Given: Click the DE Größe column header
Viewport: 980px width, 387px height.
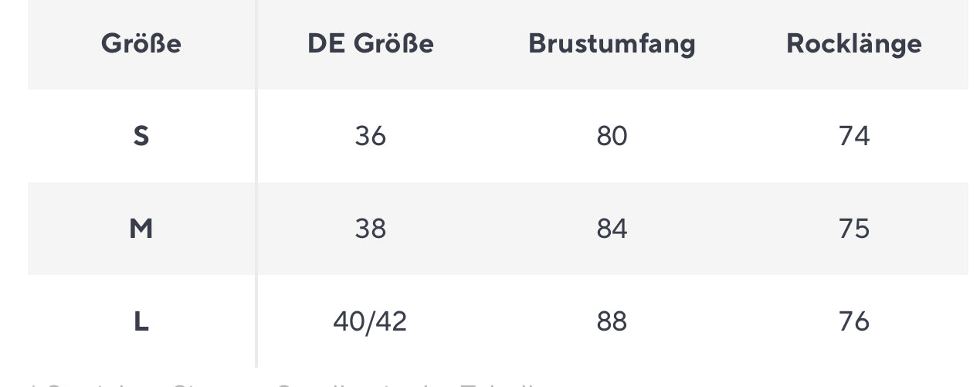Looking at the screenshot, I should pyautogui.click(x=371, y=43).
